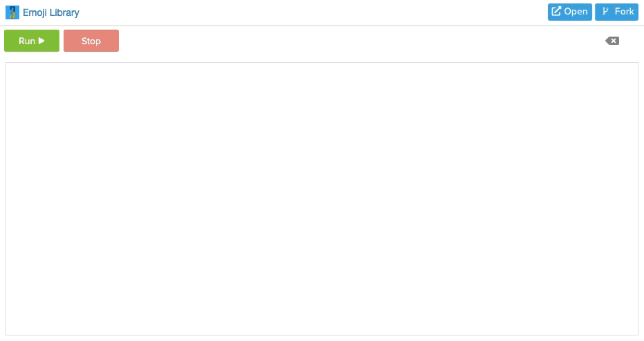644x341 pixels.
Task: Start execution using the Run arrow
Action: coord(41,41)
